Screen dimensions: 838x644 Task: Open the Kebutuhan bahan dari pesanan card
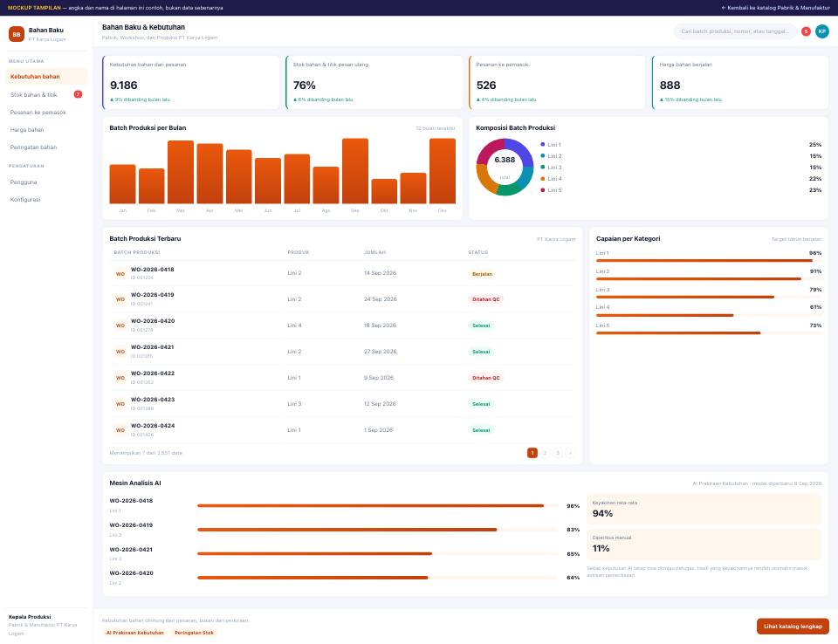191,82
